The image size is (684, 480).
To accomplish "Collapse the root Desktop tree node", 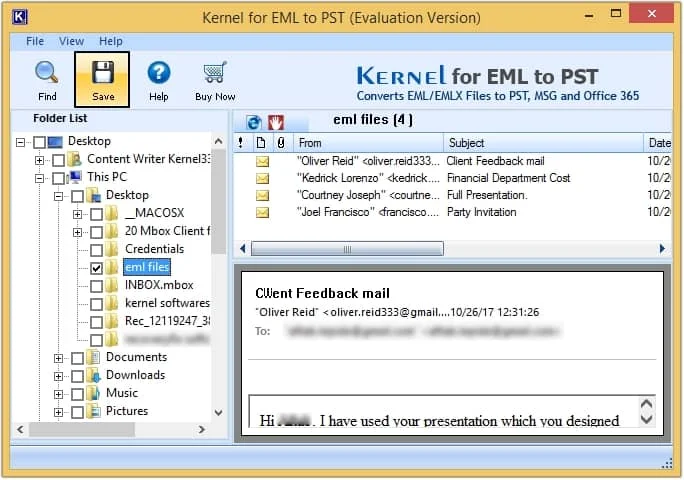I will coord(20,142).
